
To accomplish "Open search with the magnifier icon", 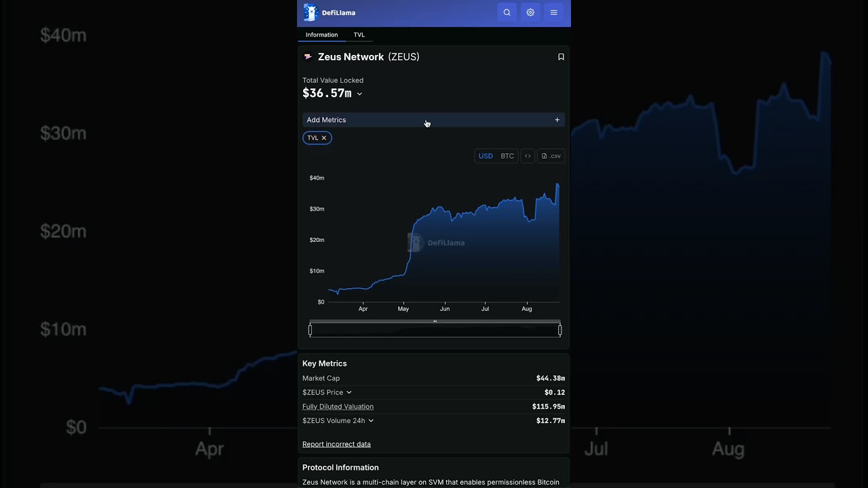I will tap(507, 13).
